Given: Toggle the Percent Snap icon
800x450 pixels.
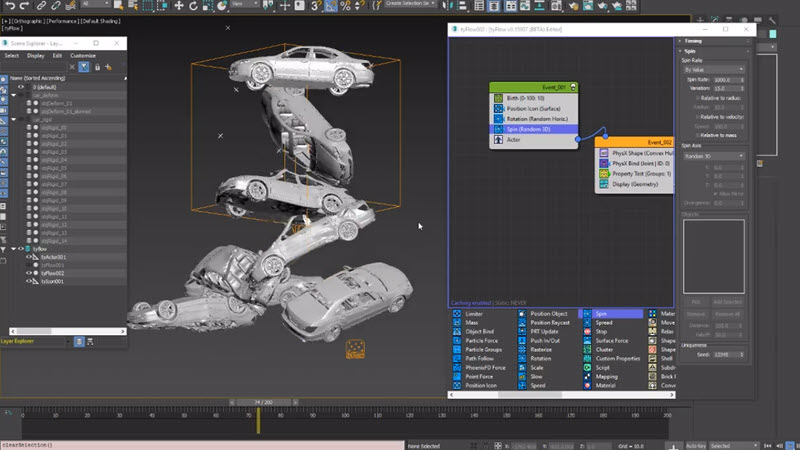Looking at the screenshot, I should pos(345,6).
